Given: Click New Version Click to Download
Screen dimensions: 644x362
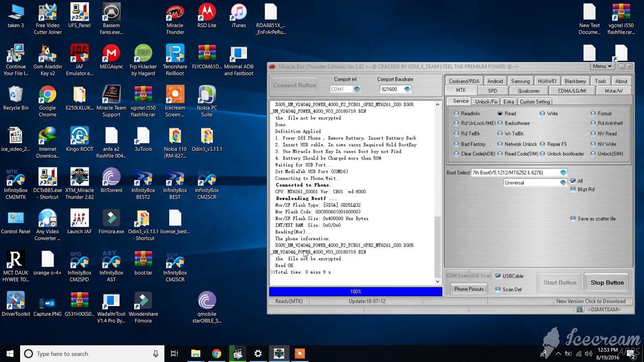Looking at the screenshot, I should click(591, 301).
